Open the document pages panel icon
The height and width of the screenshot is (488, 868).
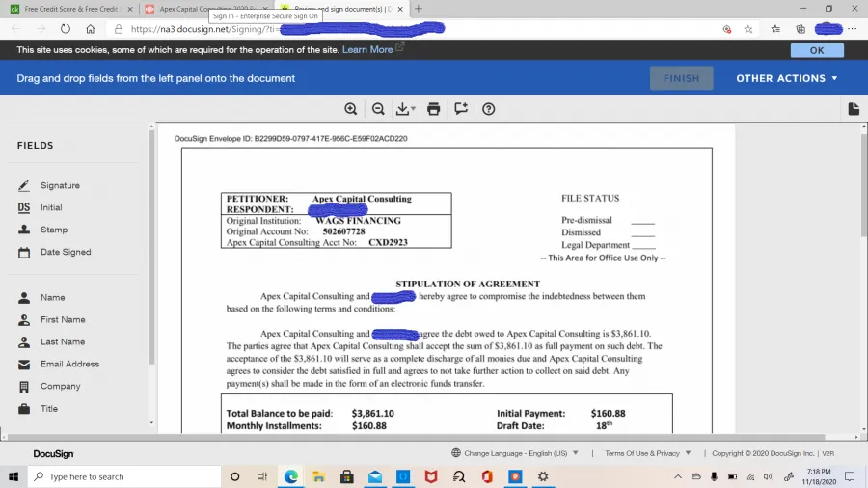pos(854,109)
